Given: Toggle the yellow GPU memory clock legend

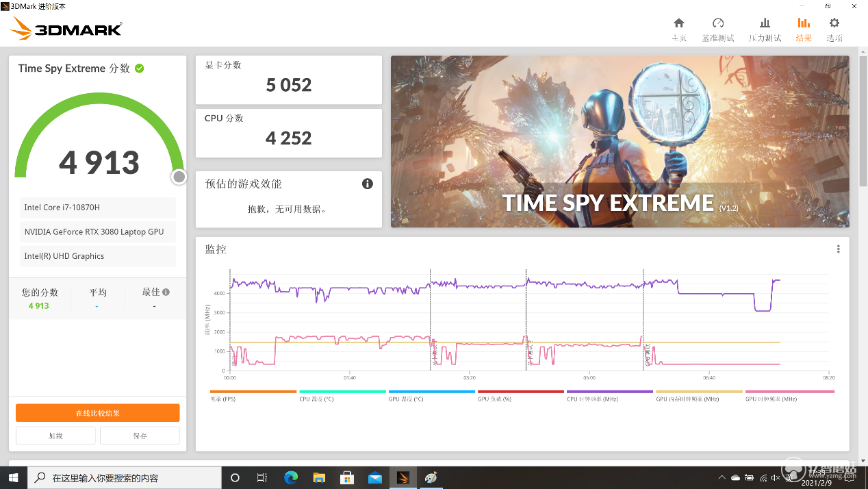Looking at the screenshot, I should [699, 395].
